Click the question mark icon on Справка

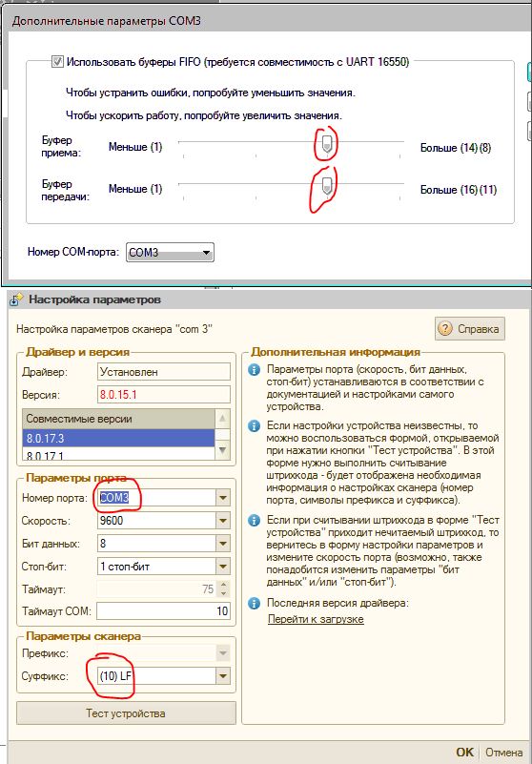445,329
